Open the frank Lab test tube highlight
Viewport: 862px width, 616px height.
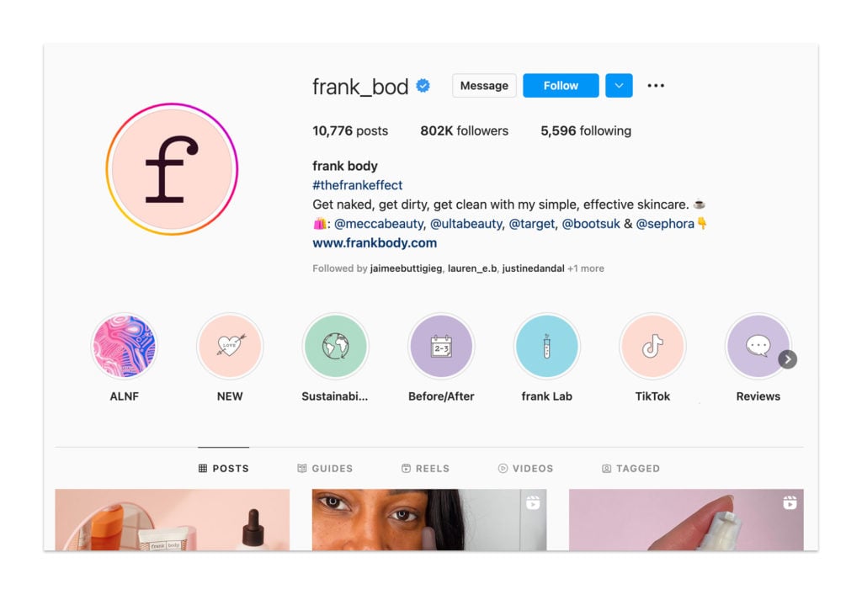point(546,346)
